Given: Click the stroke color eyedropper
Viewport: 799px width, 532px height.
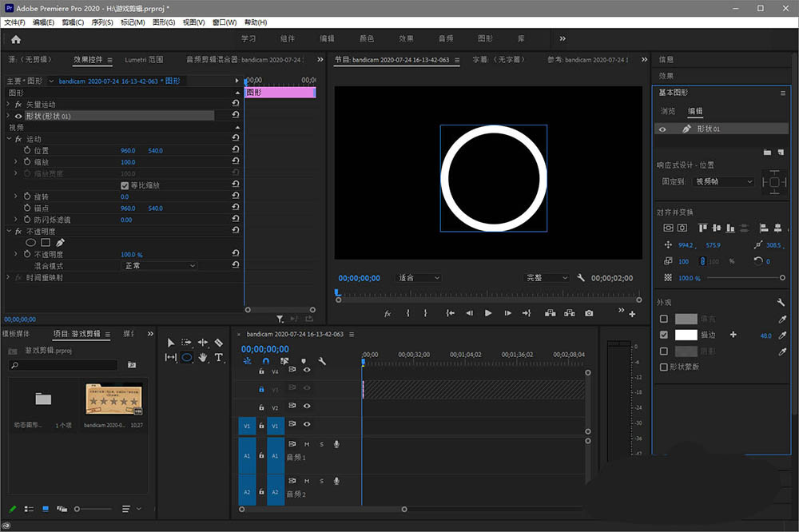Looking at the screenshot, I should point(782,335).
